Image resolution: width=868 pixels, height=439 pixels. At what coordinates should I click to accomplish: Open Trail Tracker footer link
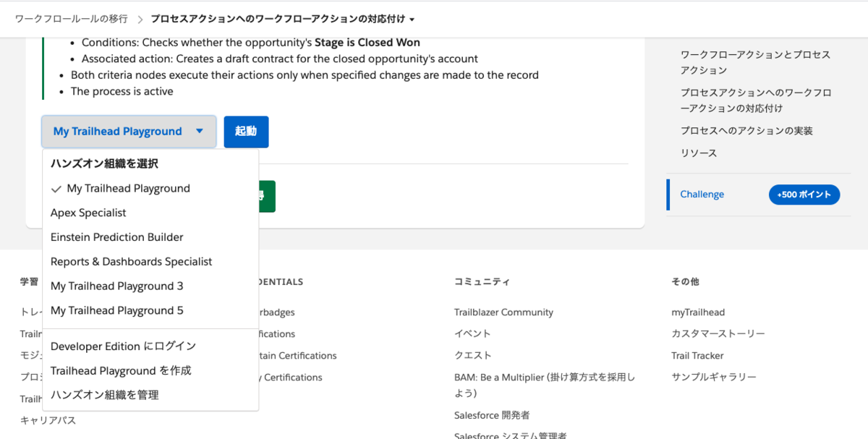tap(697, 356)
